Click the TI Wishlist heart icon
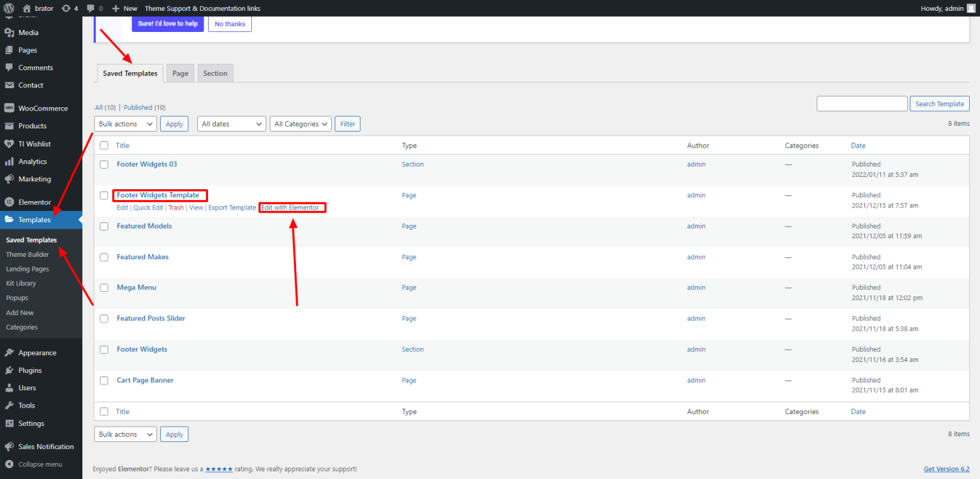980x479 pixels. pyautogui.click(x=10, y=144)
